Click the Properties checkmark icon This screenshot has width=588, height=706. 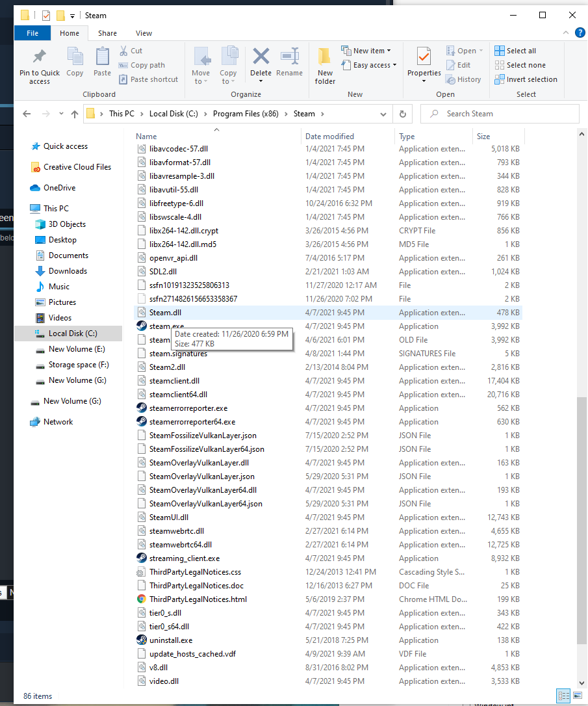coord(424,57)
